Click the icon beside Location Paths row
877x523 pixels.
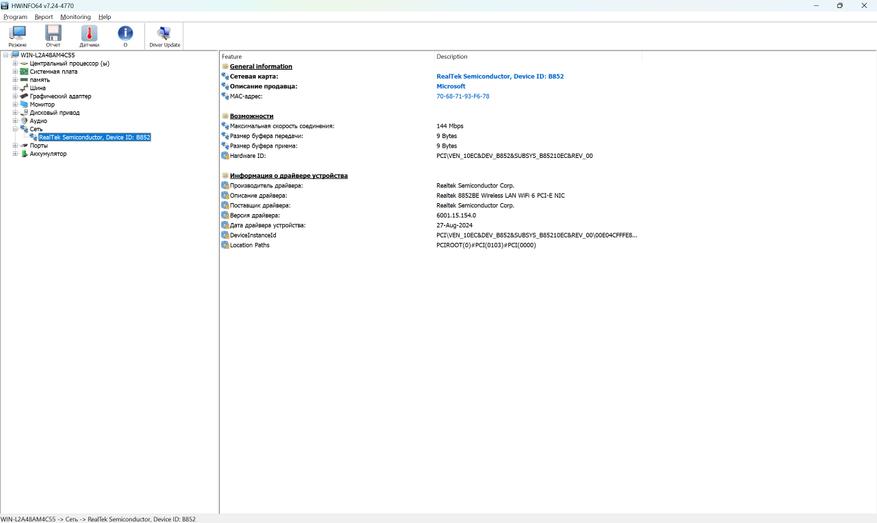pyautogui.click(x=225, y=245)
